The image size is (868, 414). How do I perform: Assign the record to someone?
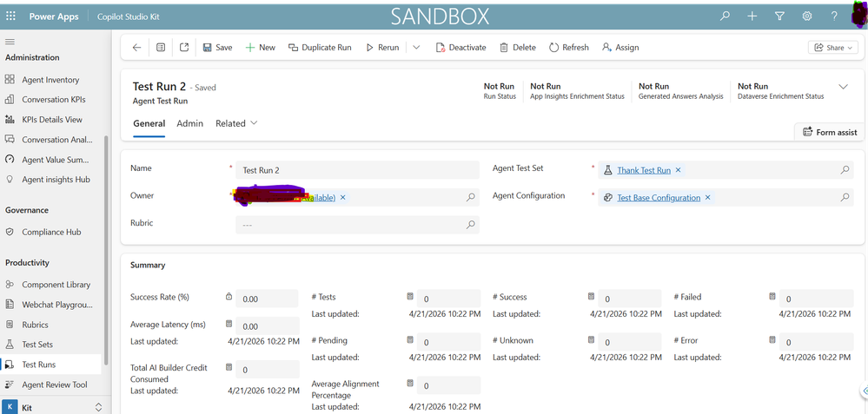coord(620,48)
